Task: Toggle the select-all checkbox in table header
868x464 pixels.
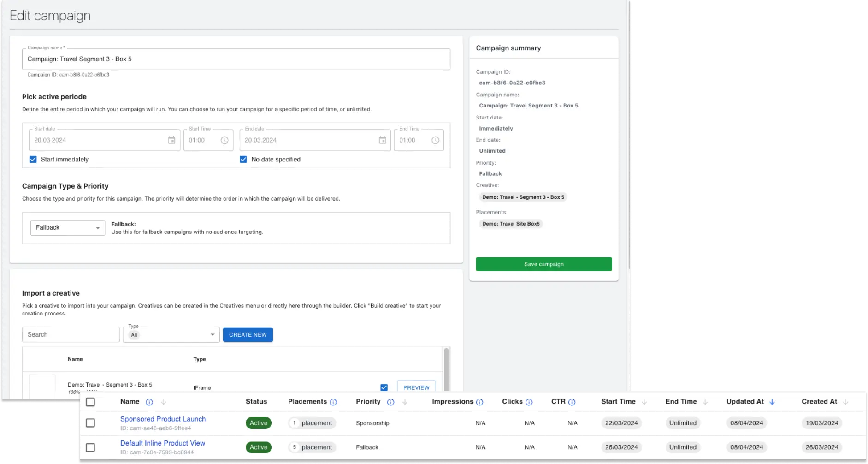Action: coord(90,402)
